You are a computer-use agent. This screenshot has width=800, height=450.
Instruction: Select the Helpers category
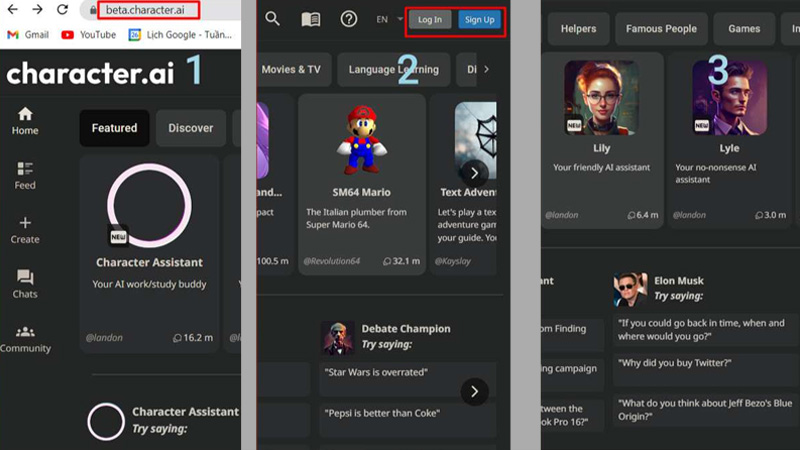579,29
